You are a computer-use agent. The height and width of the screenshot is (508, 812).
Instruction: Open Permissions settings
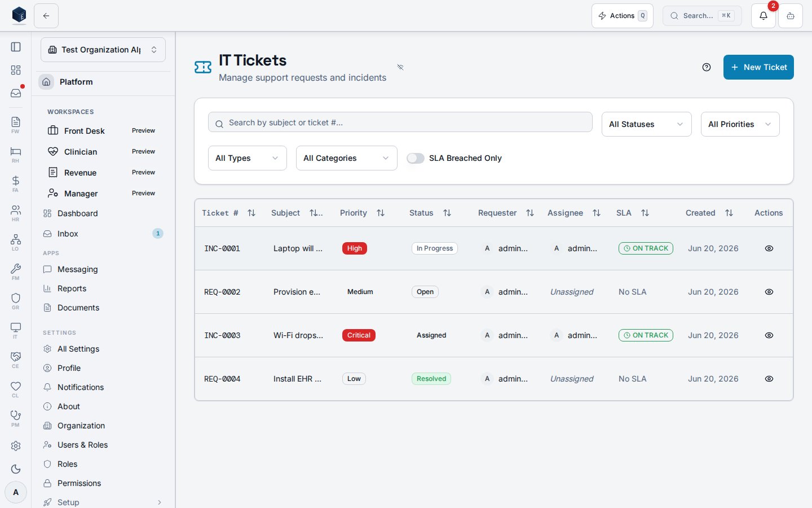coord(103,483)
